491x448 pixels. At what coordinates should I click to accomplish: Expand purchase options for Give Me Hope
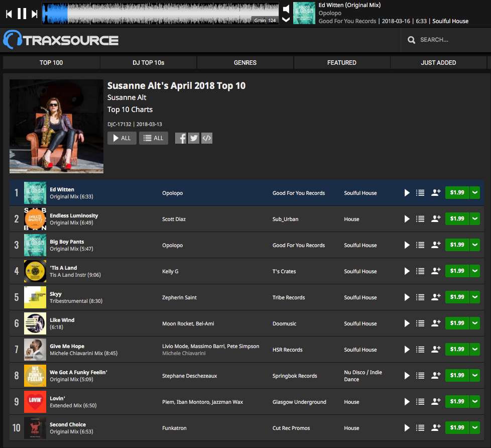click(475, 350)
